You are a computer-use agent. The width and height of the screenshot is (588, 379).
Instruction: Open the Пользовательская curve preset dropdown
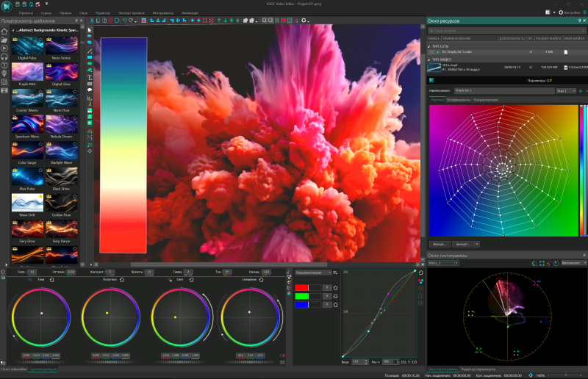pyautogui.click(x=313, y=272)
